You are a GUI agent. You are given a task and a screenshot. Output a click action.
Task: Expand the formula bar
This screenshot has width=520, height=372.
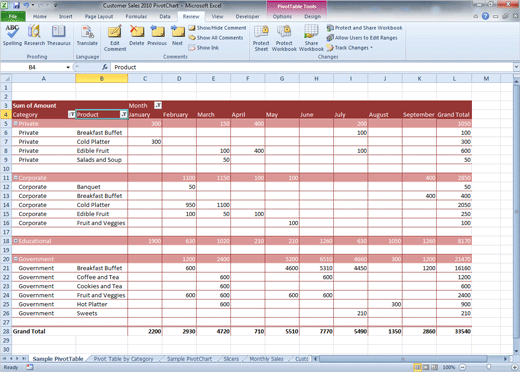[x=516, y=67]
